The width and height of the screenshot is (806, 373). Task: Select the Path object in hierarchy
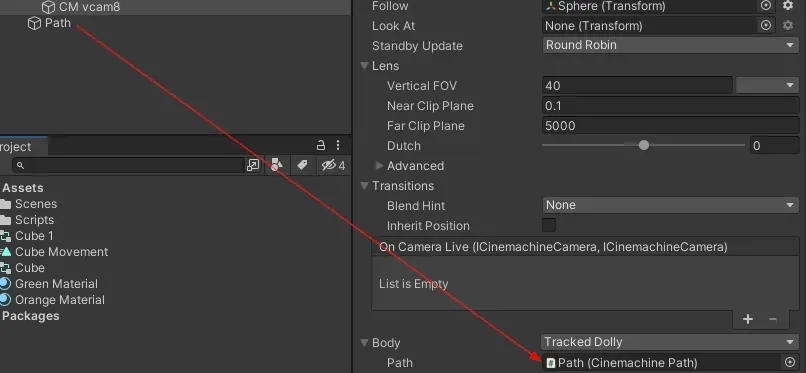coord(58,23)
